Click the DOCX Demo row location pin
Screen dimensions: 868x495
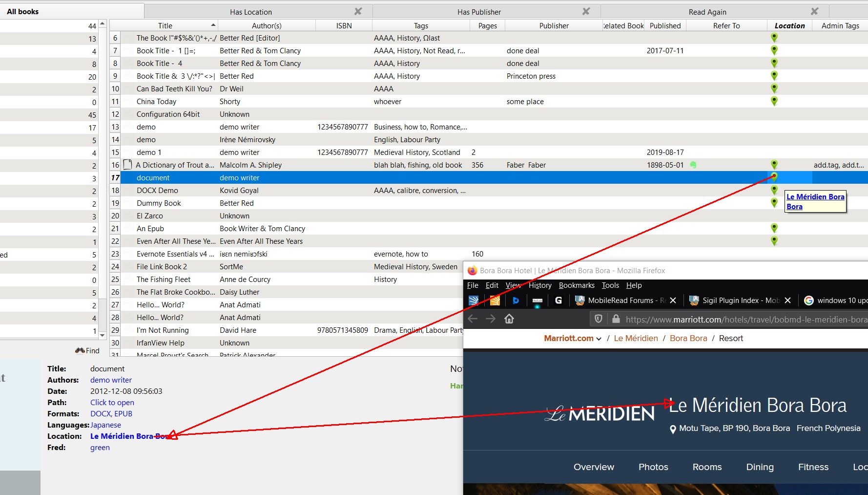pyautogui.click(x=774, y=190)
